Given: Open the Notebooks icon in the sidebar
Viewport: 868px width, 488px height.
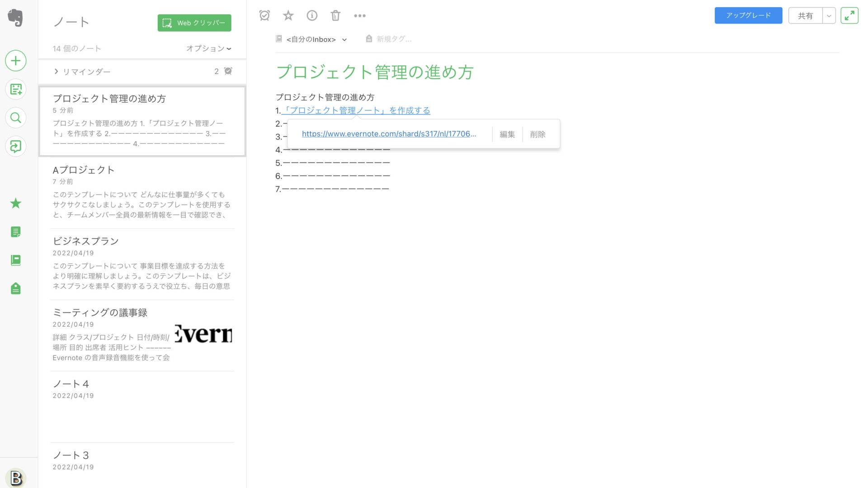Looking at the screenshot, I should pos(15,260).
